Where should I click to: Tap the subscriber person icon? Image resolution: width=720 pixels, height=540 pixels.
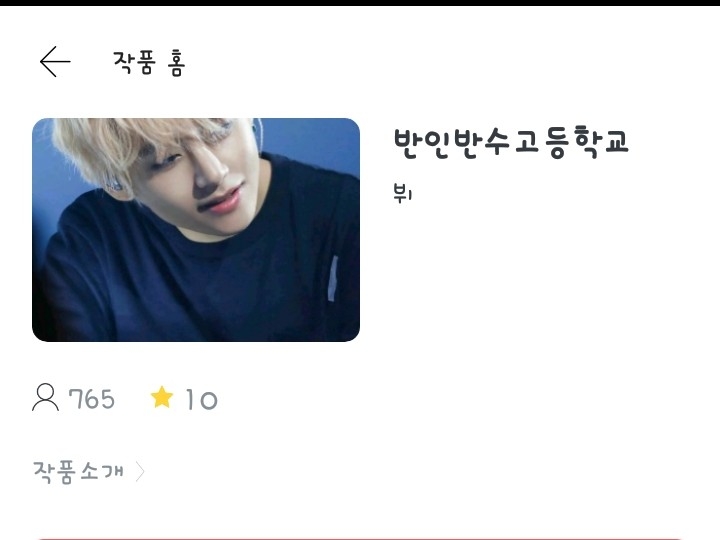coord(45,398)
